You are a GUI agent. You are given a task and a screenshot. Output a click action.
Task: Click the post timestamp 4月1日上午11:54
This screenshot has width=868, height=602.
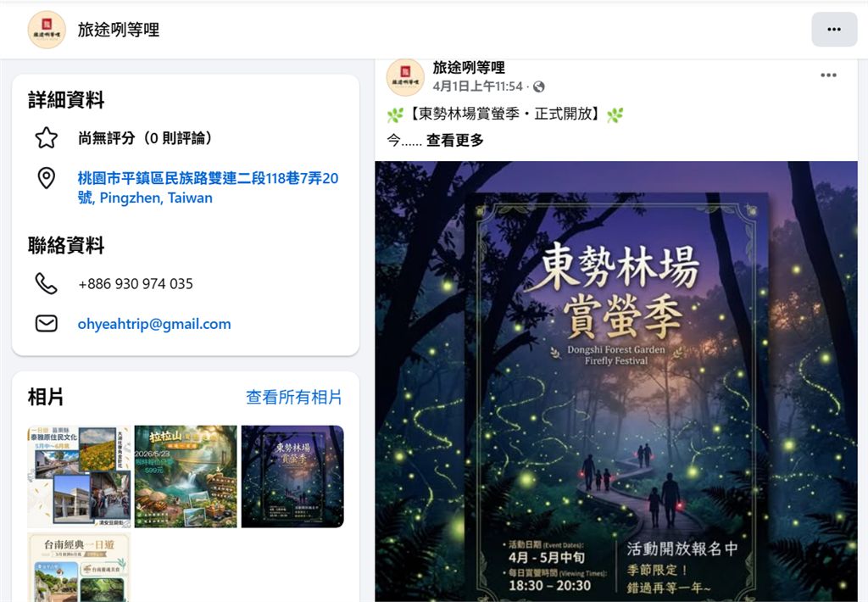click(x=477, y=86)
